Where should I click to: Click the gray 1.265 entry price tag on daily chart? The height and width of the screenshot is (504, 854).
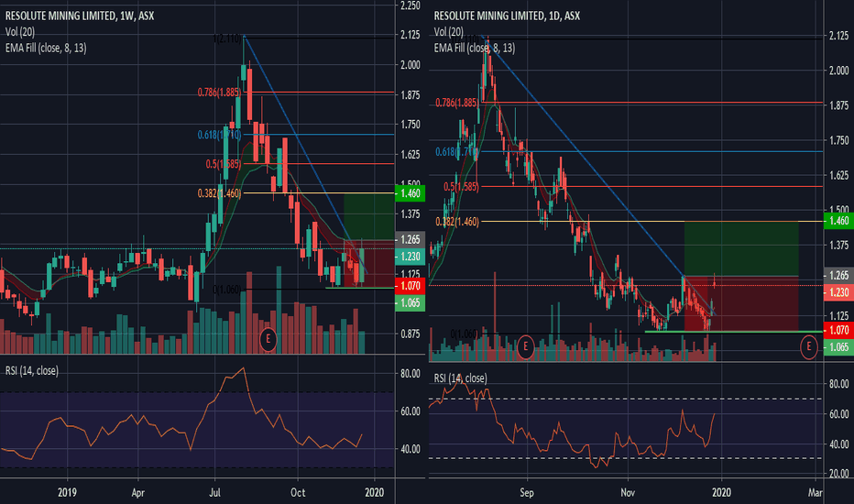838,275
